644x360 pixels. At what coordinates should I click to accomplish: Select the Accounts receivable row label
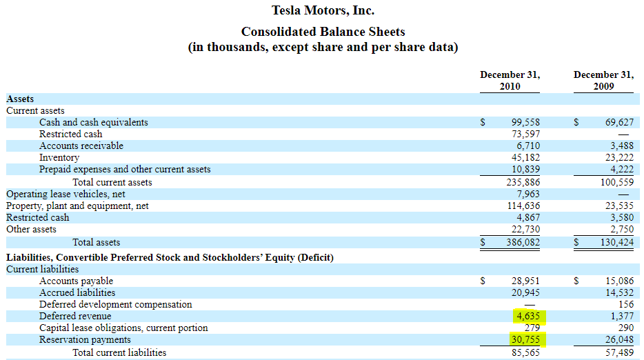pos(81,146)
